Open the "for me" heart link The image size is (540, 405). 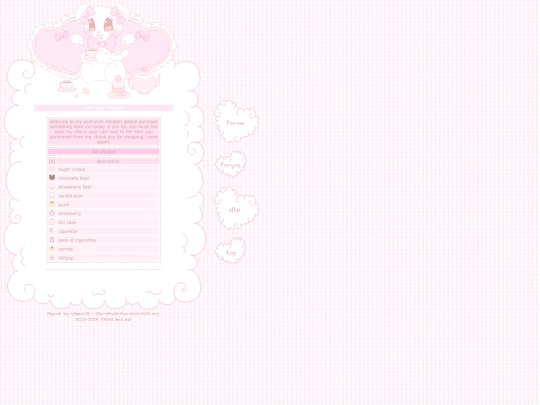coord(236,122)
